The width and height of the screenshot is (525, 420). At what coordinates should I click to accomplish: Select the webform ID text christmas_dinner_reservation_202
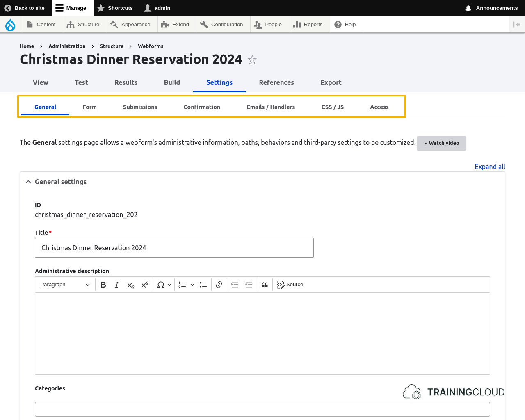click(x=86, y=215)
